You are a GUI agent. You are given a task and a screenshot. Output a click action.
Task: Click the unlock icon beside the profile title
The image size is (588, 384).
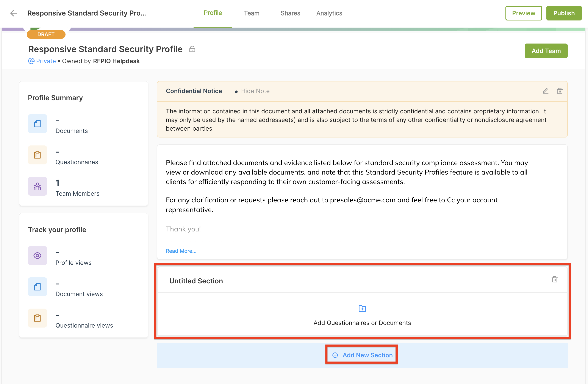(192, 49)
